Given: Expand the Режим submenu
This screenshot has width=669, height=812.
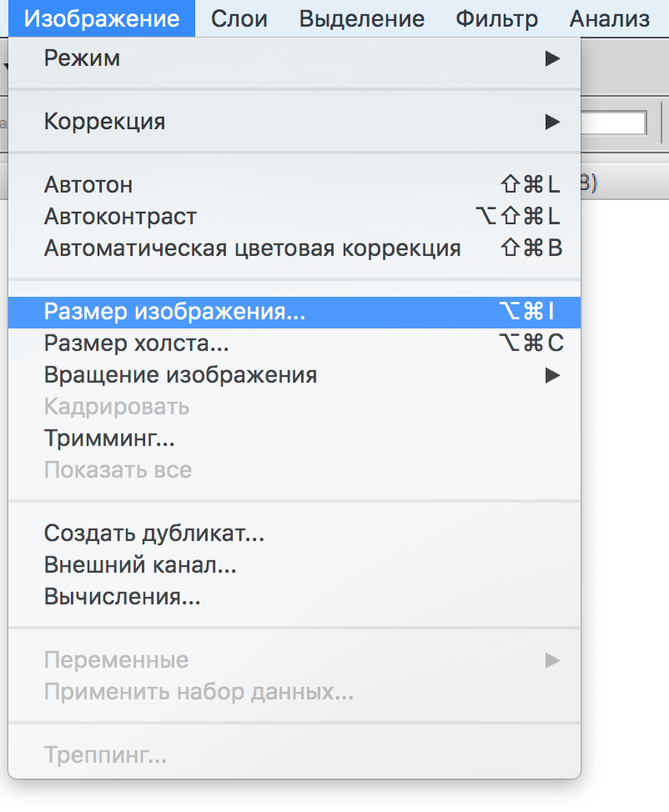Looking at the screenshot, I should 294,58.
